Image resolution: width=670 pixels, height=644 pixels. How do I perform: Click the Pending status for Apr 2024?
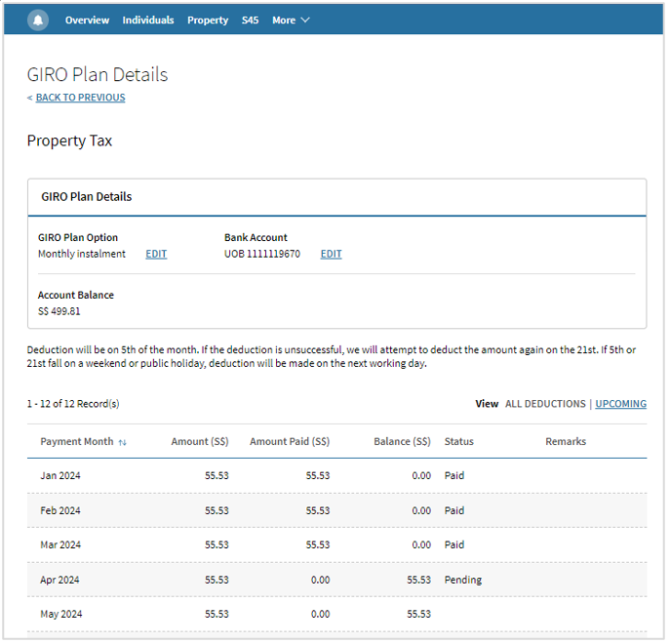(x=463, y=581)
